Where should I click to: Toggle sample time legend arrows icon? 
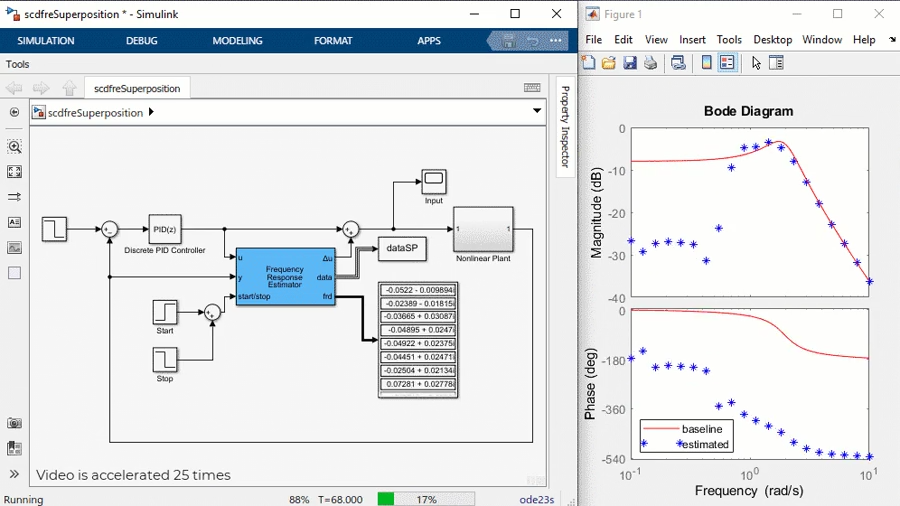[x=14, y=197]
